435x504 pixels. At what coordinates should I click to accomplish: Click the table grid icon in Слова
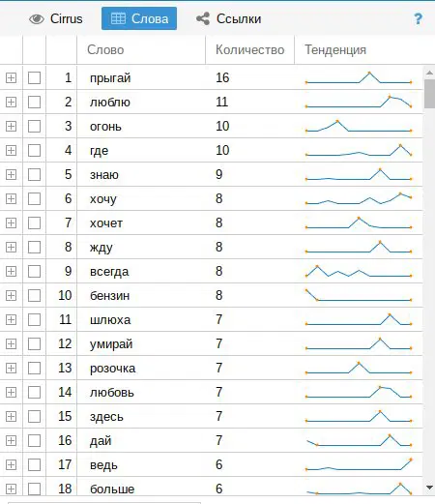(x=118, y=18)
